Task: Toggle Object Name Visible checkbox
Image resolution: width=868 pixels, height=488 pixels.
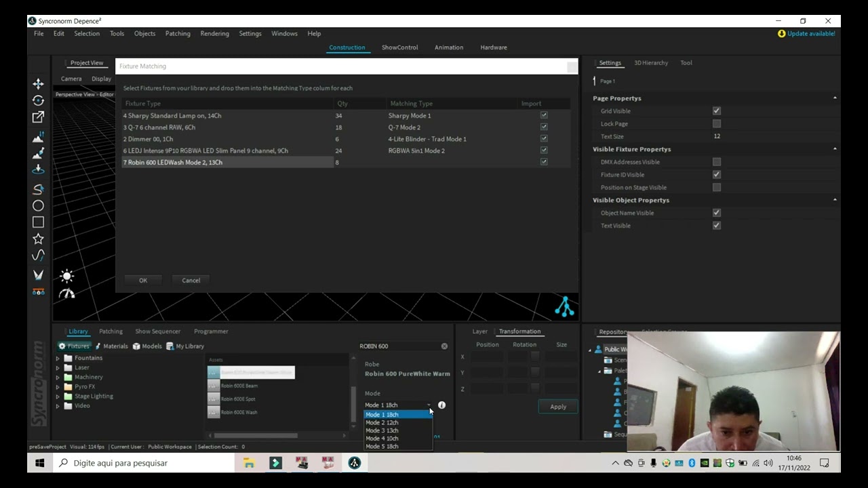Action: (x=717, y=212)
